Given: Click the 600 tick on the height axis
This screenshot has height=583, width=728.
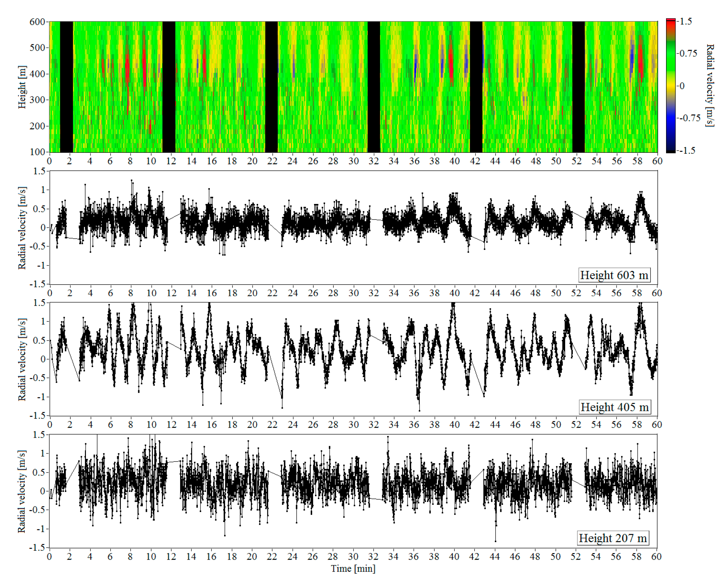Looking at the screenshot, I should pyautogui.click(x=37, y=22).
